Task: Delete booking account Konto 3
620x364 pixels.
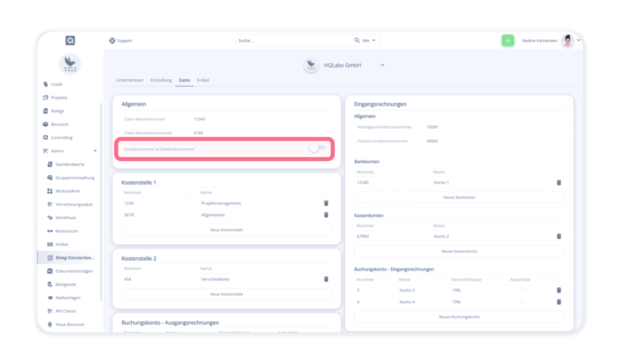Action: 558,290
